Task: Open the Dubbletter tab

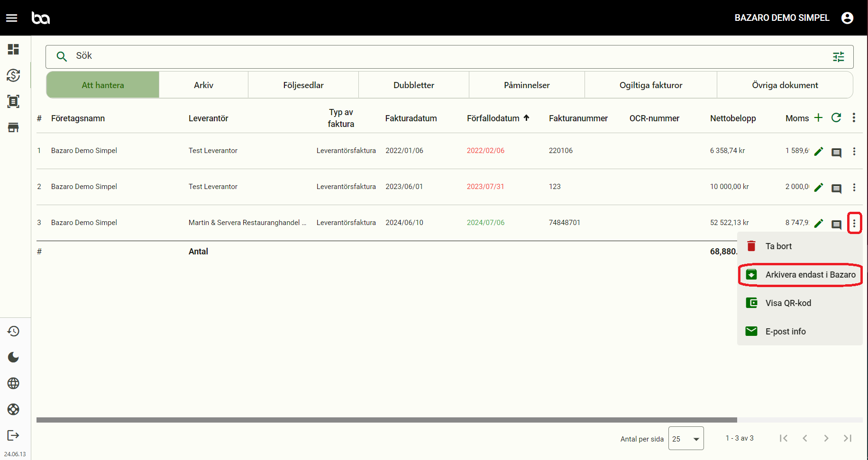Action: click(x=414, y=85)
